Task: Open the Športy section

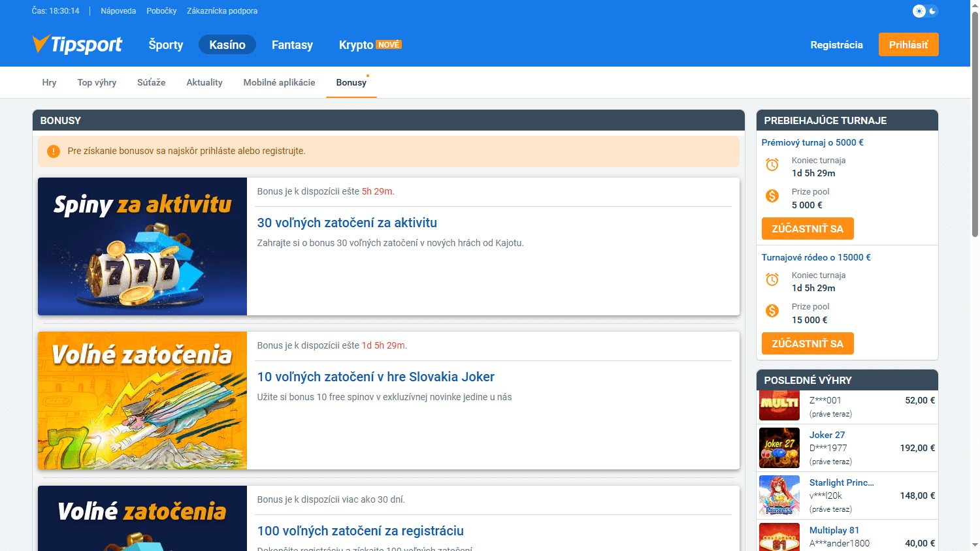Action: [165, 44]
